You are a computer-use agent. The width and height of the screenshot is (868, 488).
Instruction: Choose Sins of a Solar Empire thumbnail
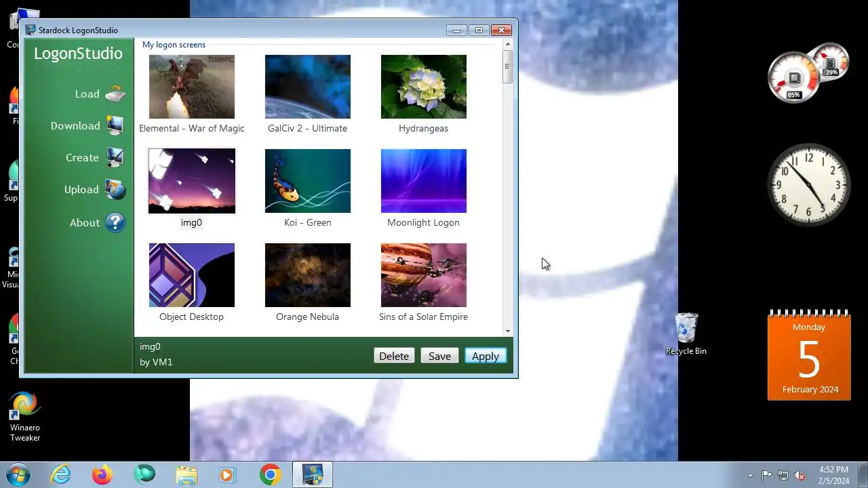coord(424,275)
